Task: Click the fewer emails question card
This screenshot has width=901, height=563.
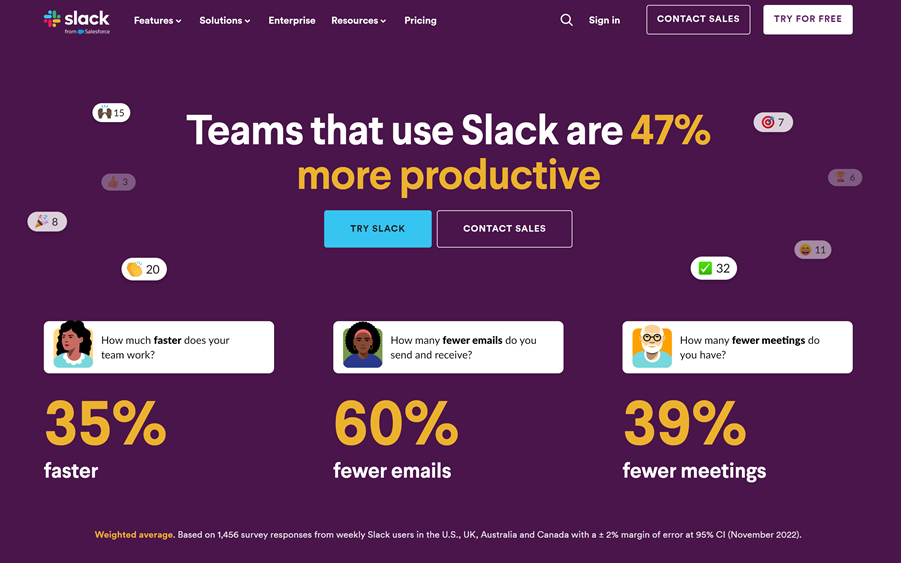Action: pos(448,347)
